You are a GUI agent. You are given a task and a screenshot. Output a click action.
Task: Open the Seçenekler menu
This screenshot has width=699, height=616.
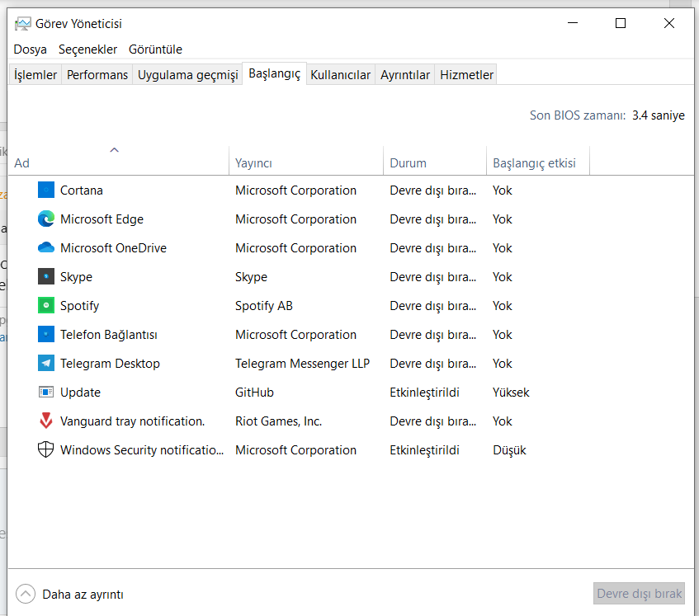point(87,49)
